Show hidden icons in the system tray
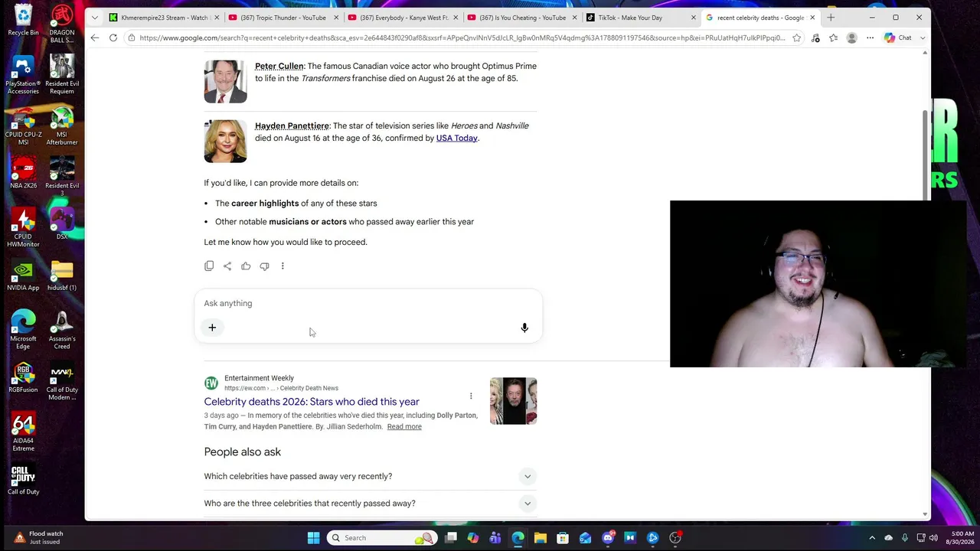980x551 pixels. 872,538
